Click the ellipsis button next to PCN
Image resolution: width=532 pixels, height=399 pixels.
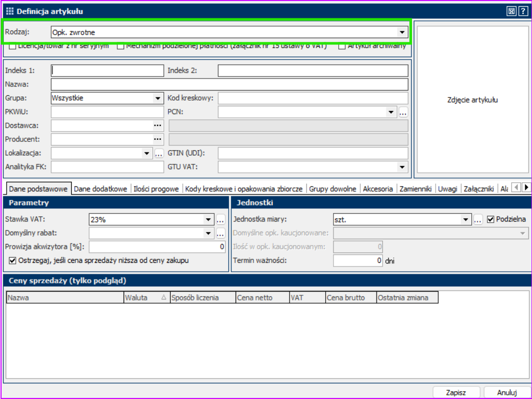pos(403,112)
